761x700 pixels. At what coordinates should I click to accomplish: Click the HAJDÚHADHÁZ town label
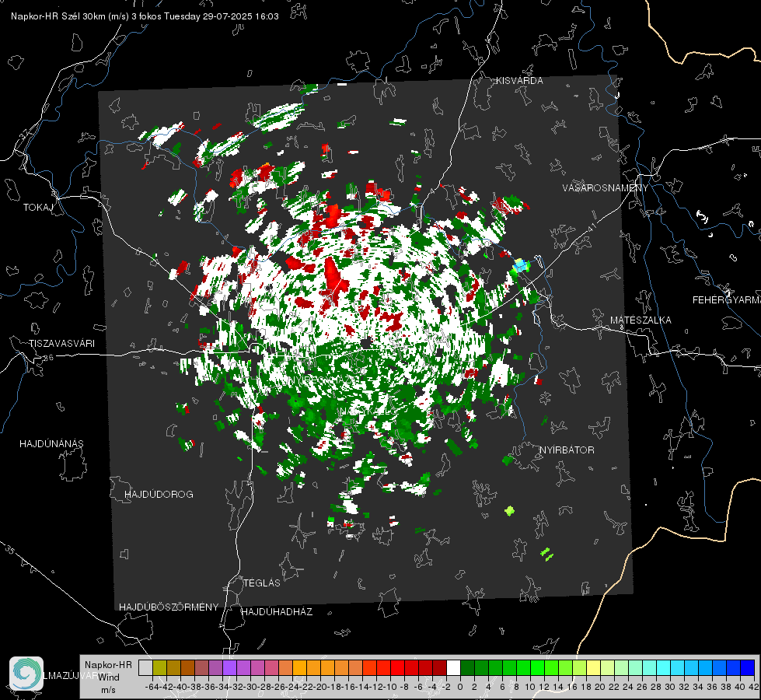click(277, 612)
